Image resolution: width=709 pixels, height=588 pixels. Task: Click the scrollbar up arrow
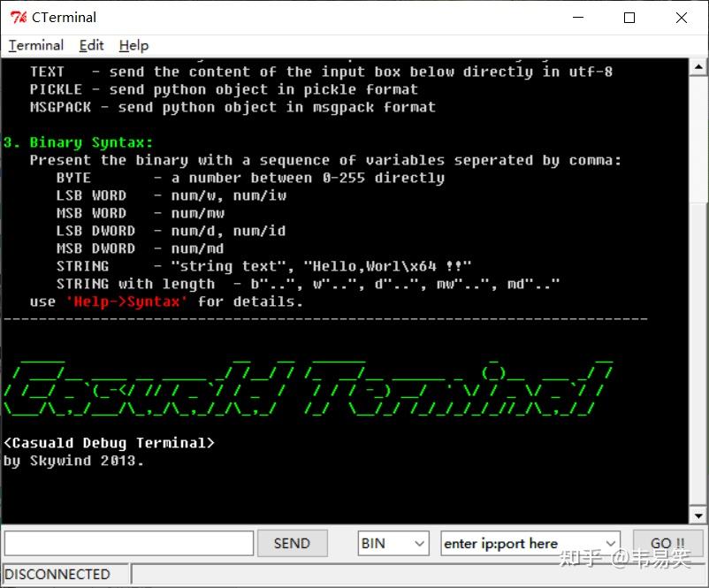click(x=698, y=68)
